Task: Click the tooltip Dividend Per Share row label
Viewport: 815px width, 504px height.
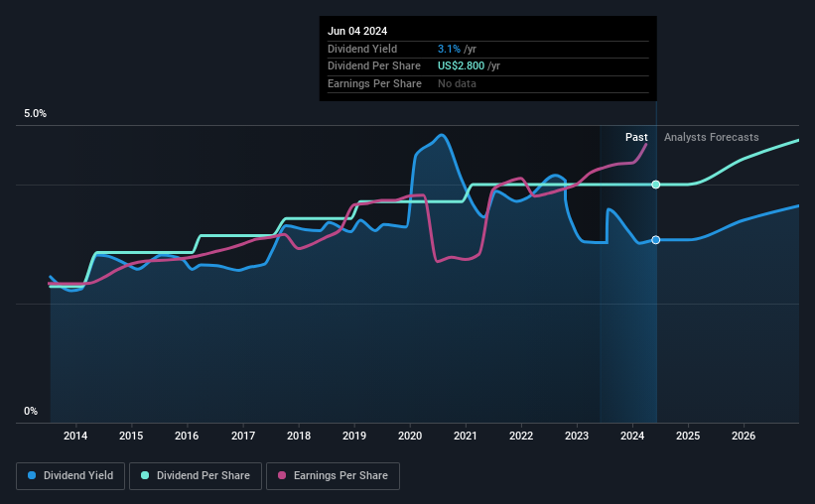Action: (x=373, y=66)
